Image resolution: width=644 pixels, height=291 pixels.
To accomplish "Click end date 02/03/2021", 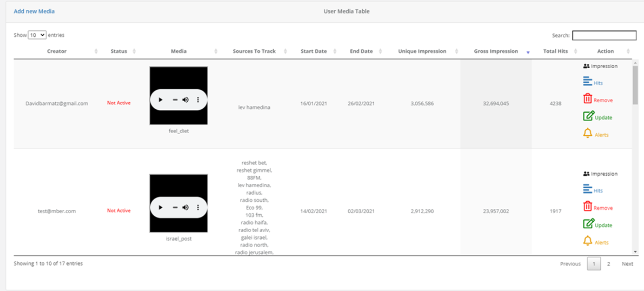I will [361, 211].
